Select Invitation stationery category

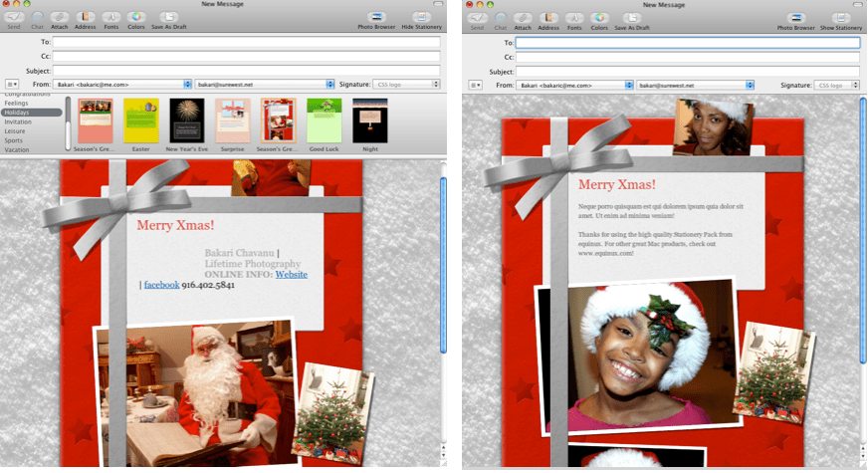[18, 121]
